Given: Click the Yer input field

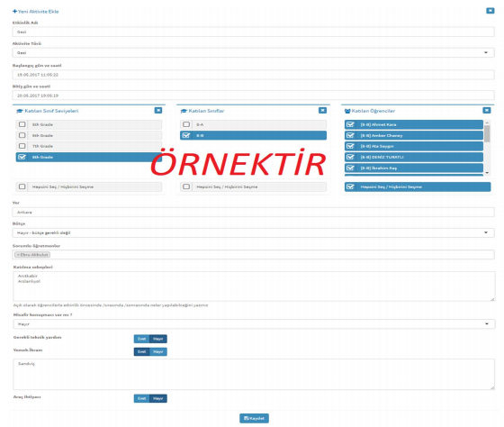Looking at the screenshot, I should pyautogui.click(x=253, y=212).
